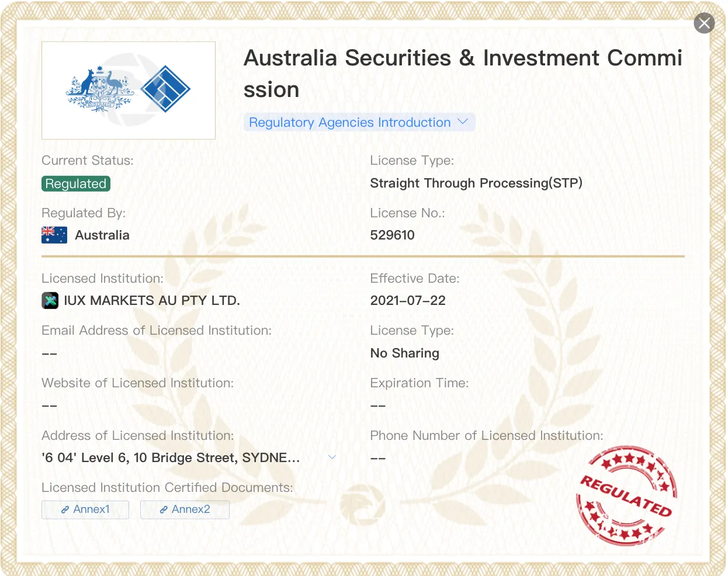Click the link icon in Annex1

[65, 510]
